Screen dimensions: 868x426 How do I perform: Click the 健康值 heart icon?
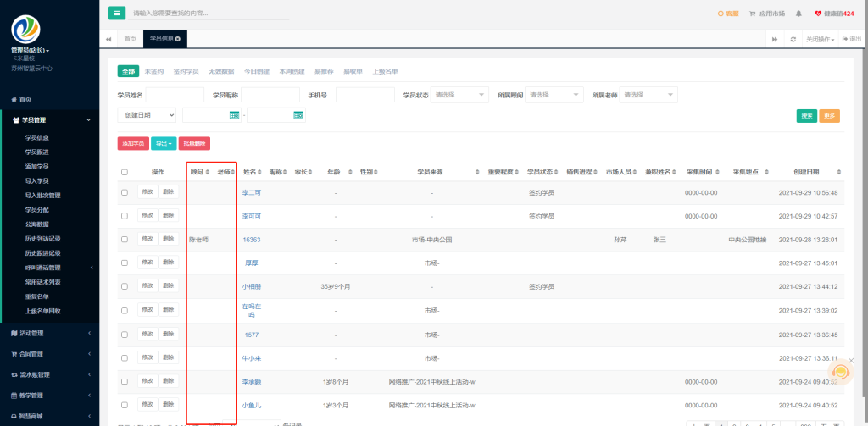coord(818,14)
